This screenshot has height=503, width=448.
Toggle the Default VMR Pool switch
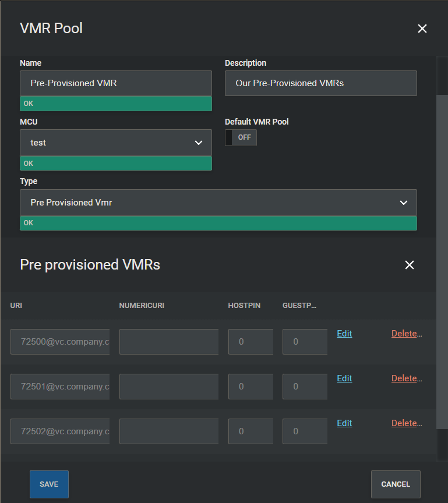[241, 137]
